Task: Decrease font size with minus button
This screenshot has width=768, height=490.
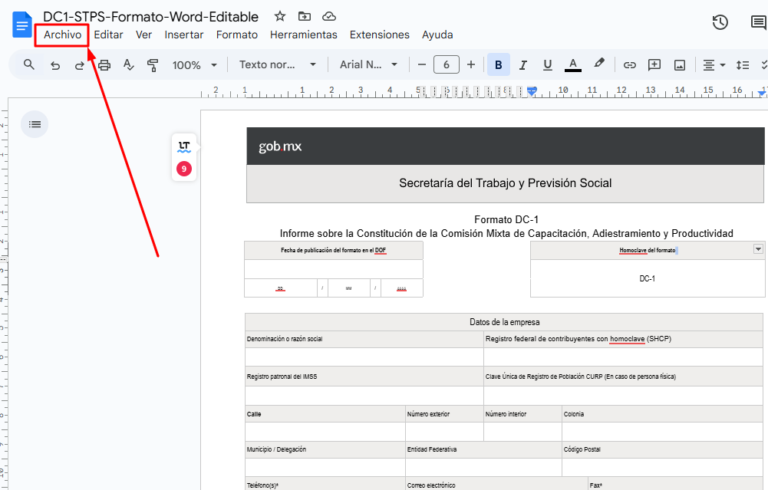Action: click(x=422, y=65)
